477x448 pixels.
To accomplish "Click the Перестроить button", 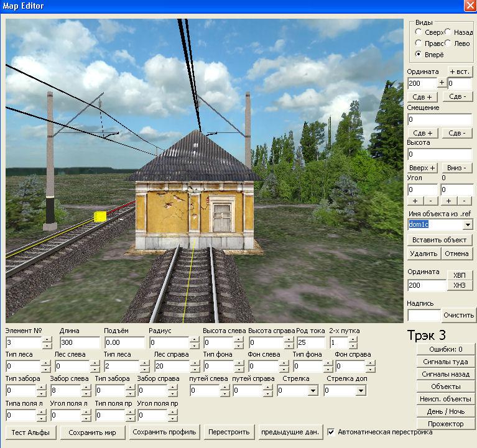I will [229, 432].
